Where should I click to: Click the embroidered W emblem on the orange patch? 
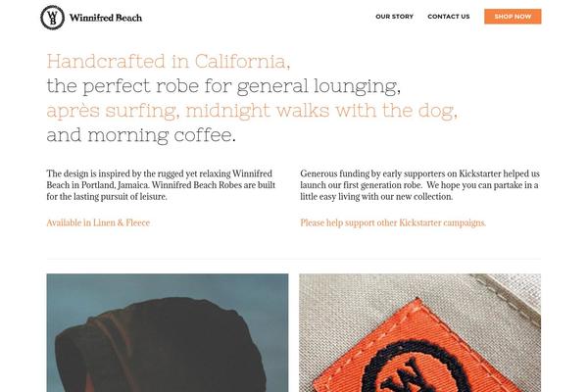pyautogui.click(x=411, y=371)
